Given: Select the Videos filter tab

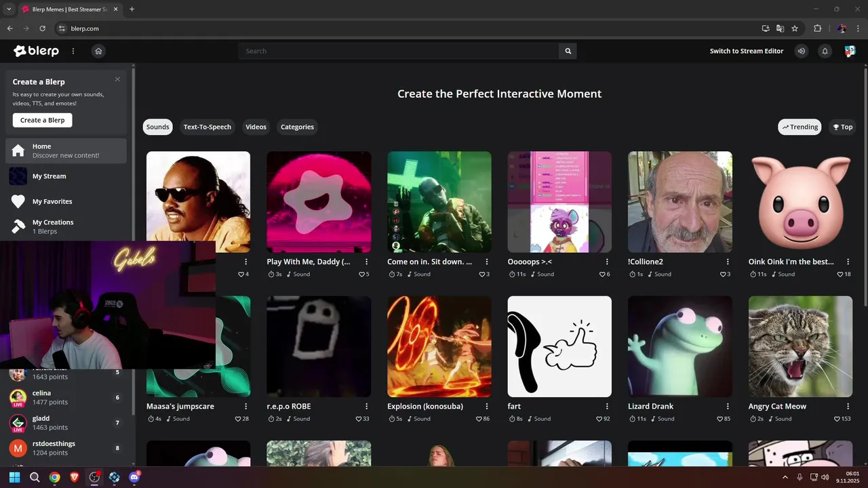Looking at the screenshot, I should (256, 127).
